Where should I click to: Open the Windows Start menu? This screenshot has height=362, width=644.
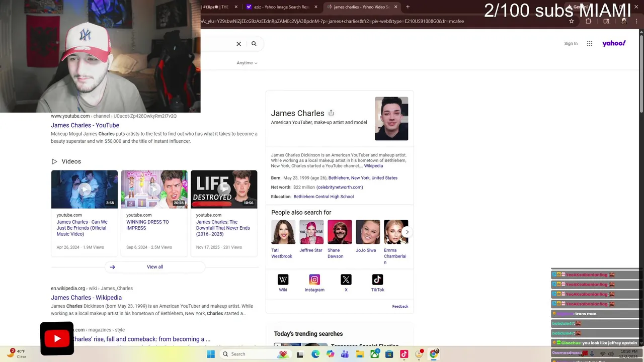click(x=211, y=354)
